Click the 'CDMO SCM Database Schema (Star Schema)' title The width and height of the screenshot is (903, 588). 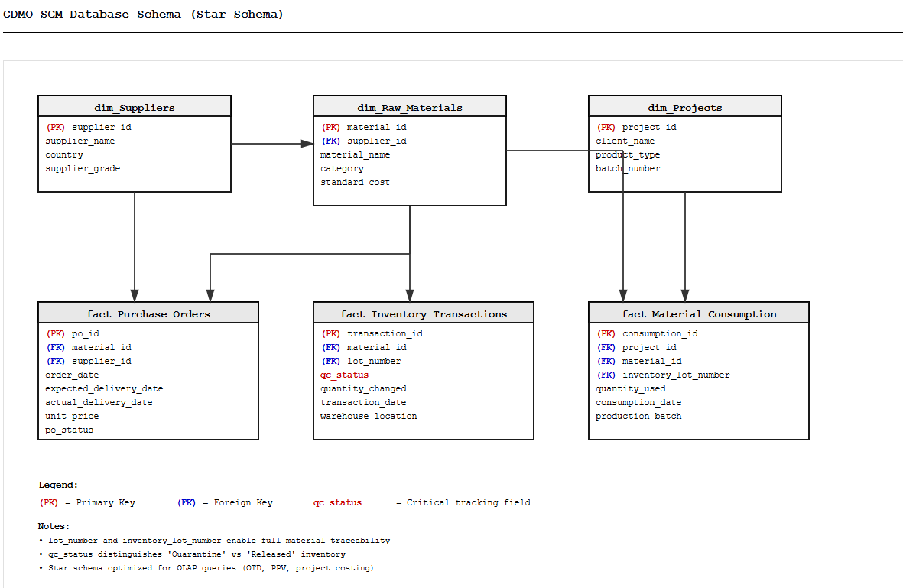pos(144,15)
